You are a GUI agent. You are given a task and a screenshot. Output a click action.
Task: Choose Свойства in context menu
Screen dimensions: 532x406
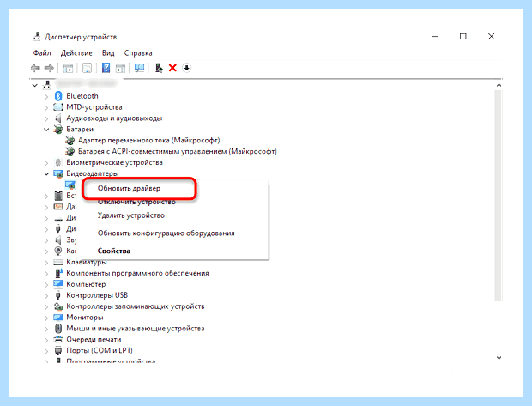point(114,251)
